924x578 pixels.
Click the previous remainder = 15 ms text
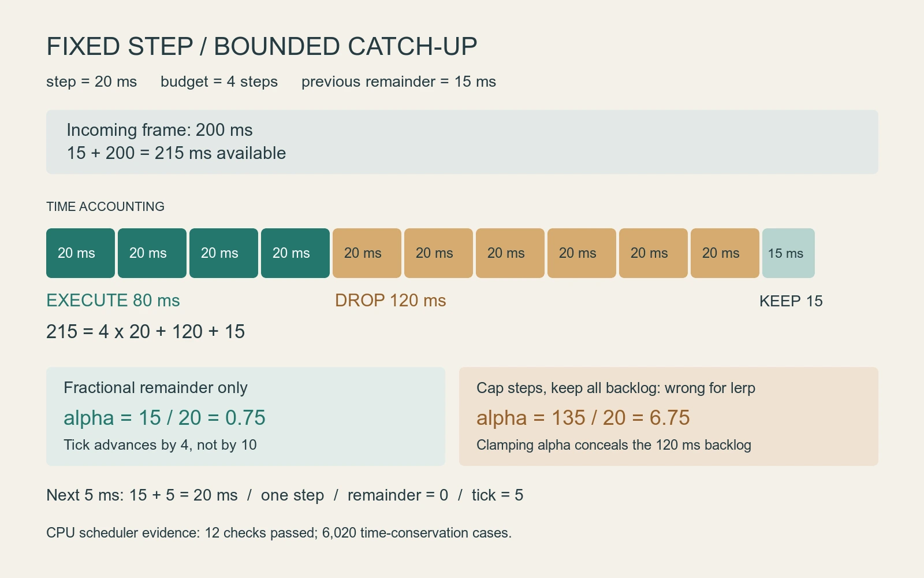tap(398, 81)
